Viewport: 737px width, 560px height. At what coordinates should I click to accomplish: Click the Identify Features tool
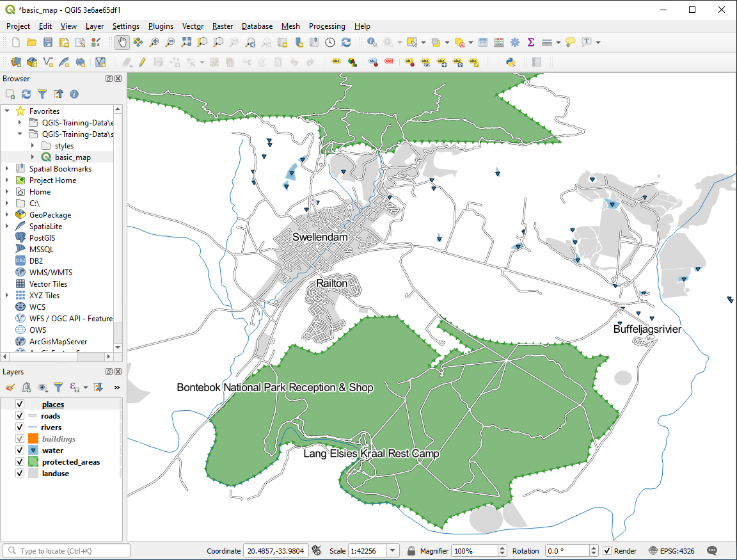[x=372, y=42]
